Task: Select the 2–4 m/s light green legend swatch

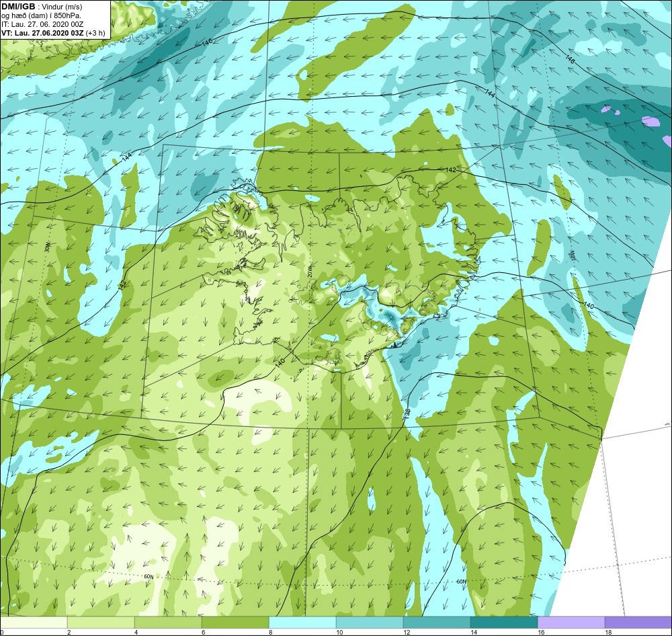Action: coord(101,622)
